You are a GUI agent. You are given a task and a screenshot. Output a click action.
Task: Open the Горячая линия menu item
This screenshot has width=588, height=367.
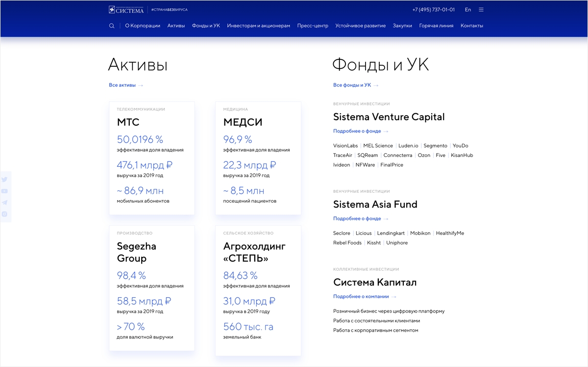(x=436, y=26)
